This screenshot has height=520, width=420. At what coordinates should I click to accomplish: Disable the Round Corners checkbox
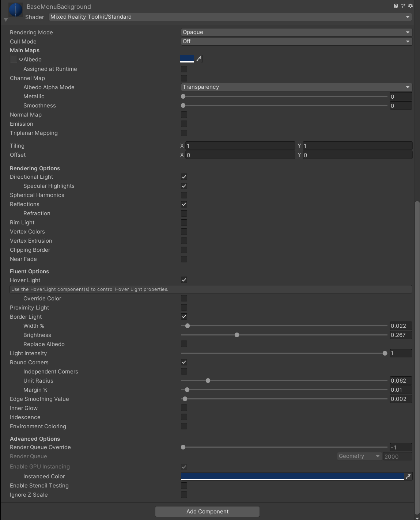tap(184, 362)
